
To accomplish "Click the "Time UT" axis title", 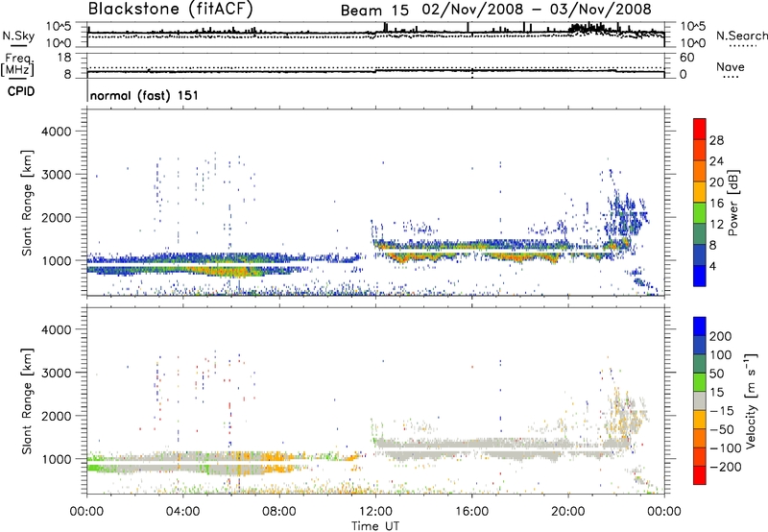I will 375,526.
